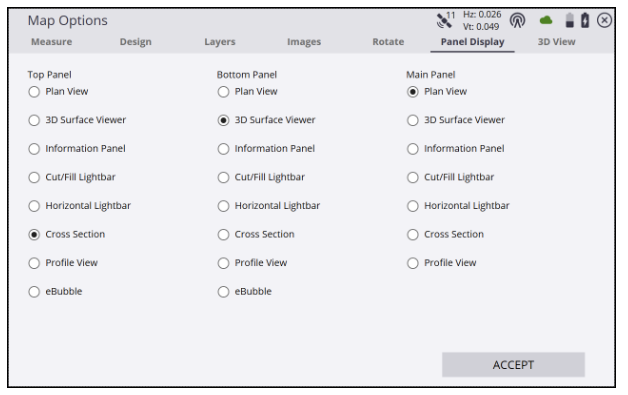Click the satellite count icon

click(446, 20)
